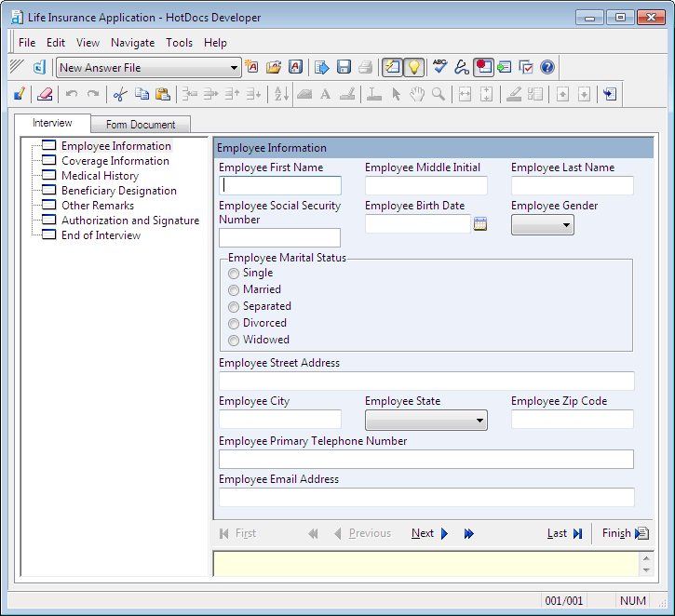Expand the Employee State dropdown
The height and width of the screenshot is (616, 675).
point(426,420)
